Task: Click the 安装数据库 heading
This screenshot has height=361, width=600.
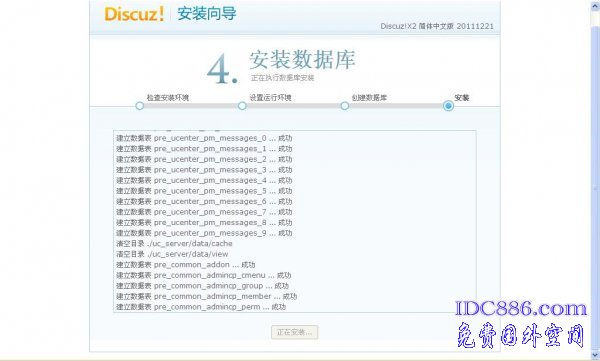Action: pyautogui.click(x=302, y=60)
